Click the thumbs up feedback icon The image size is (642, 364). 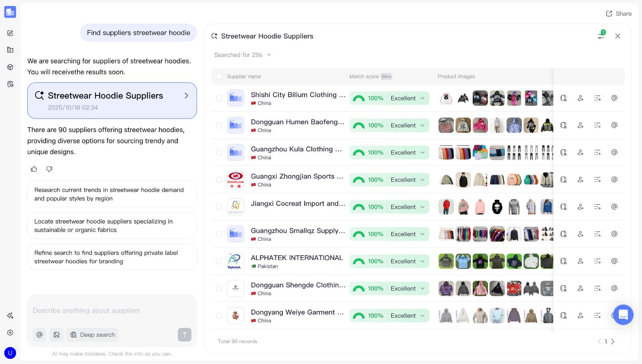coord(34,169)
